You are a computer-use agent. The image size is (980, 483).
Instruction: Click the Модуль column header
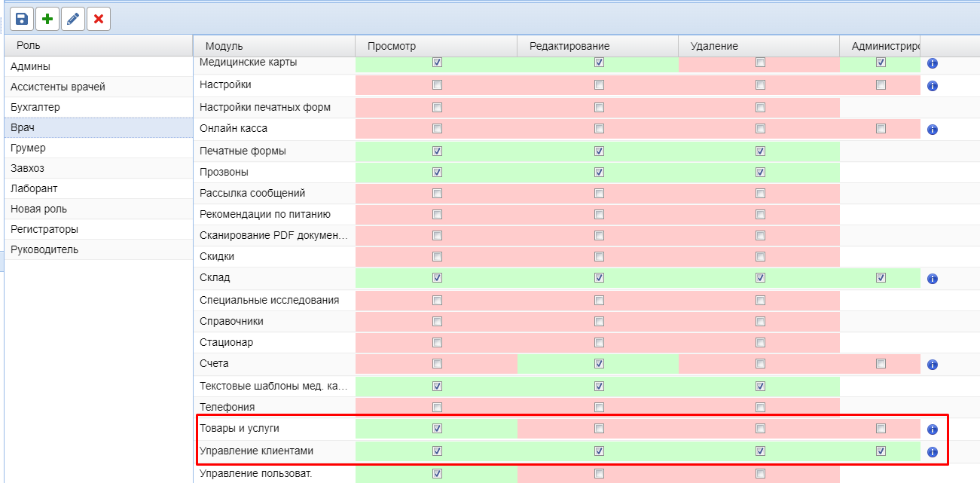click(224, 46)
